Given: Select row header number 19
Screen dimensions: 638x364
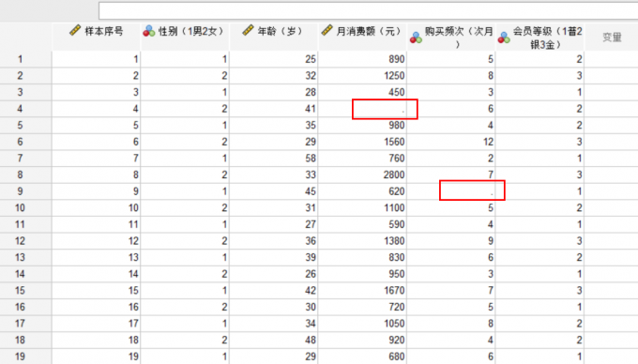Looking at the screenshot, I should click(x=26, y=356).
